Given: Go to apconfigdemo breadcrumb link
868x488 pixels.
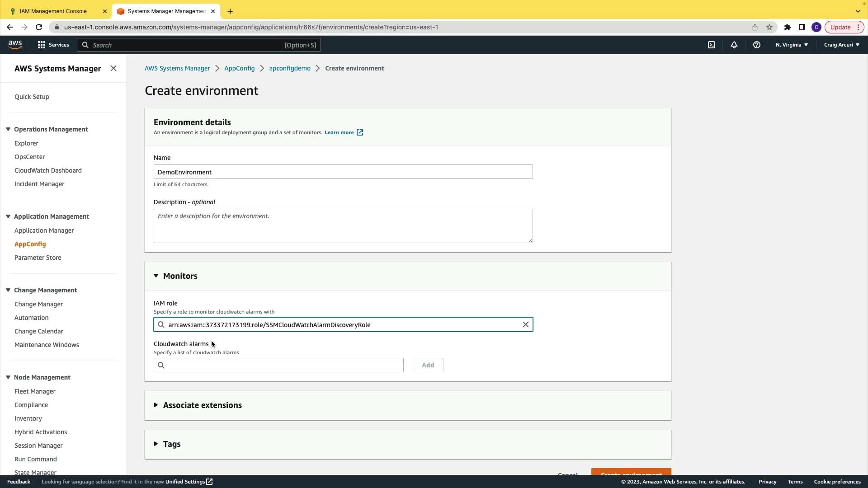Looking at the screenshot, I should coord(290,68).
